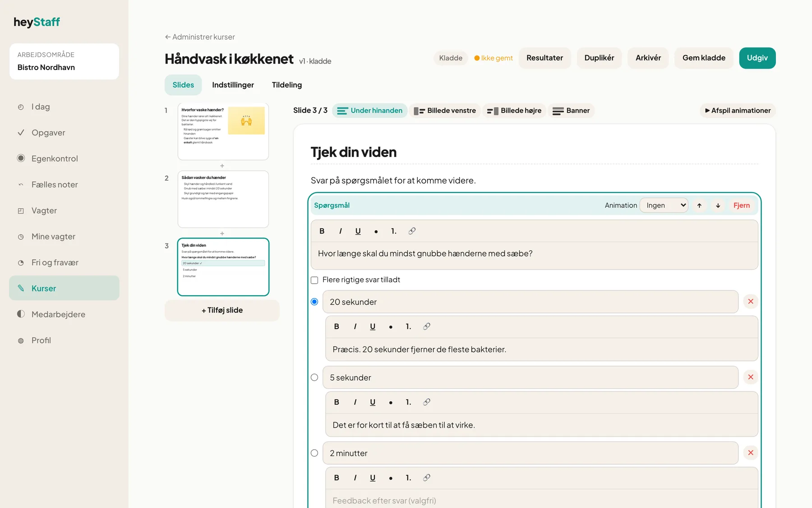Apply bold in the question text toolbar
Viewport: 812px width, 508px height.
tap(322, 231)
